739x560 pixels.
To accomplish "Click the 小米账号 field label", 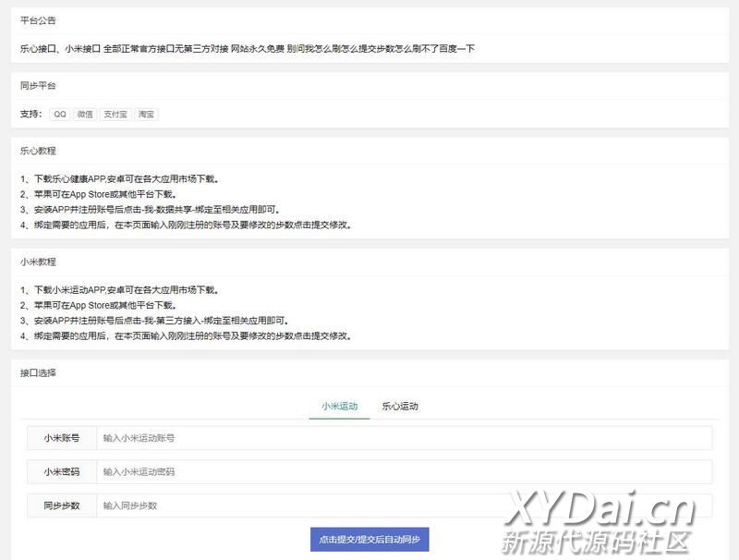I will 61,438.
